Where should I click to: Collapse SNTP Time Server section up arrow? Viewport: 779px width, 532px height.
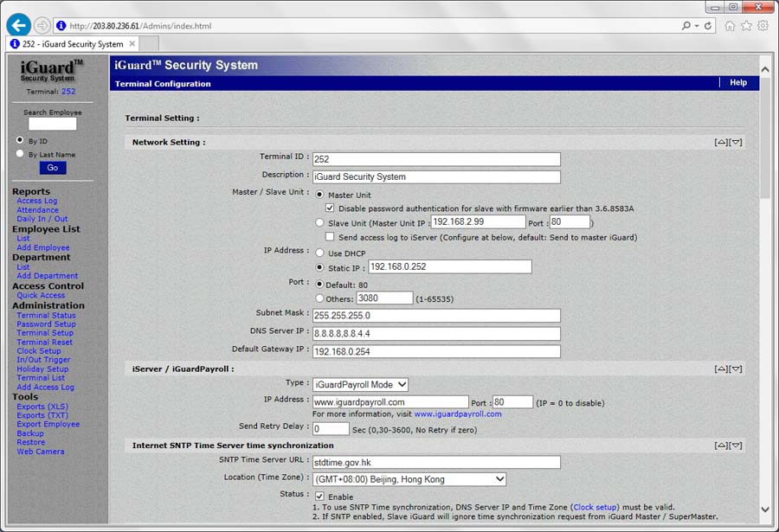pyautogui.click(x=721, y=445)
